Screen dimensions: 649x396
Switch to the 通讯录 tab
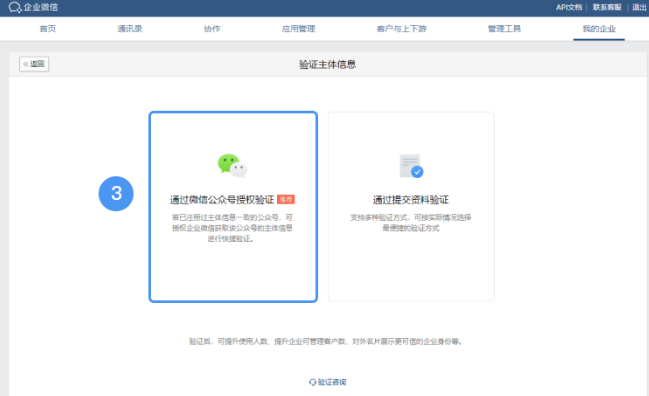tap(130, 29)
